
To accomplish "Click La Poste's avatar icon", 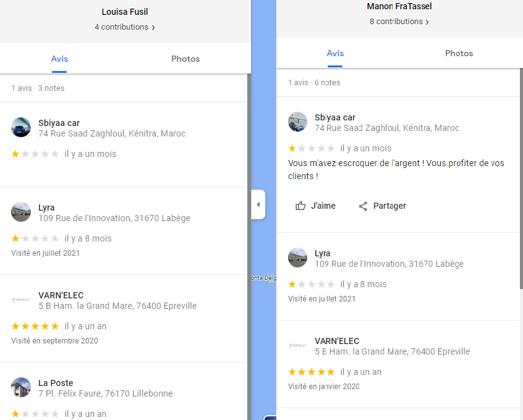I will click(20, 387).
